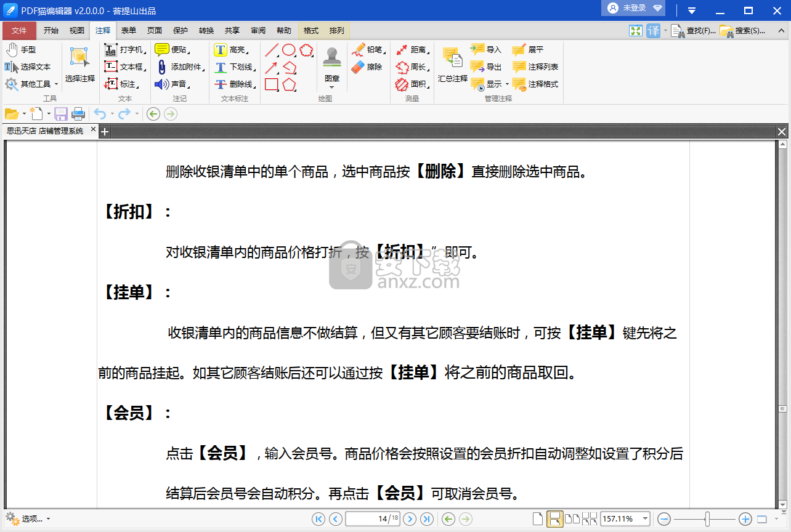Screen dimensions: 791x532
Task: Jump to the first page
Action: tap(318, 519)
